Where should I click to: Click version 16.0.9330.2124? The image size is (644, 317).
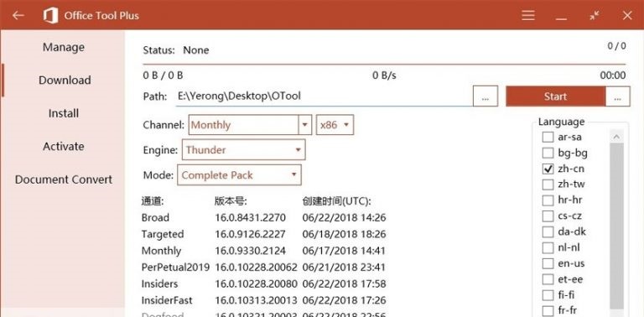[x=250, y=251]
